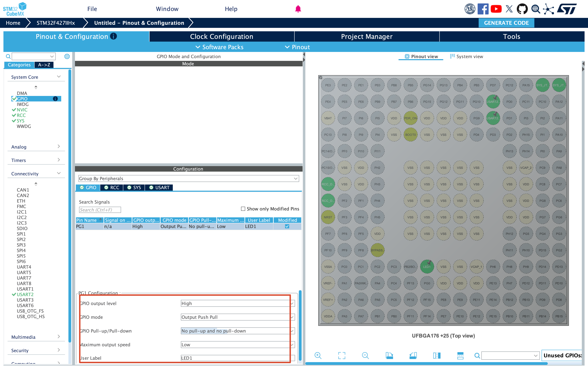Click the info icon beside Pinout & Configuration
Screen dimensions: 588x369
click(113, 36)
